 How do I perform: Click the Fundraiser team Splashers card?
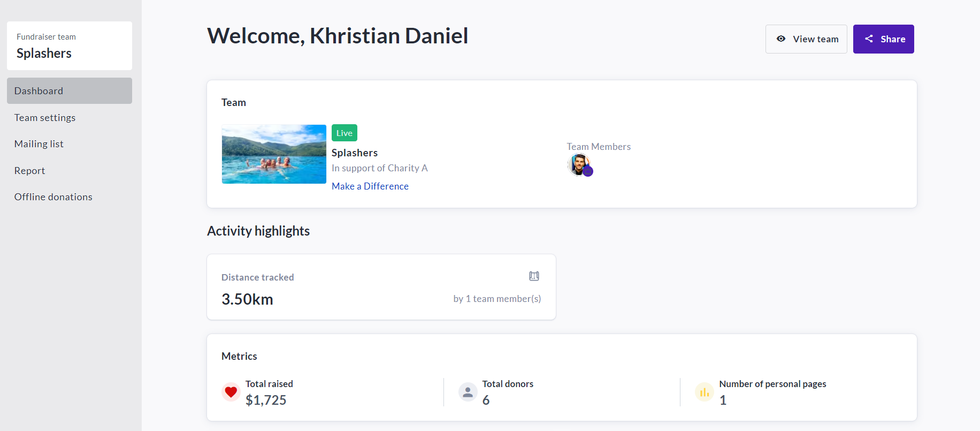(70, 46)
